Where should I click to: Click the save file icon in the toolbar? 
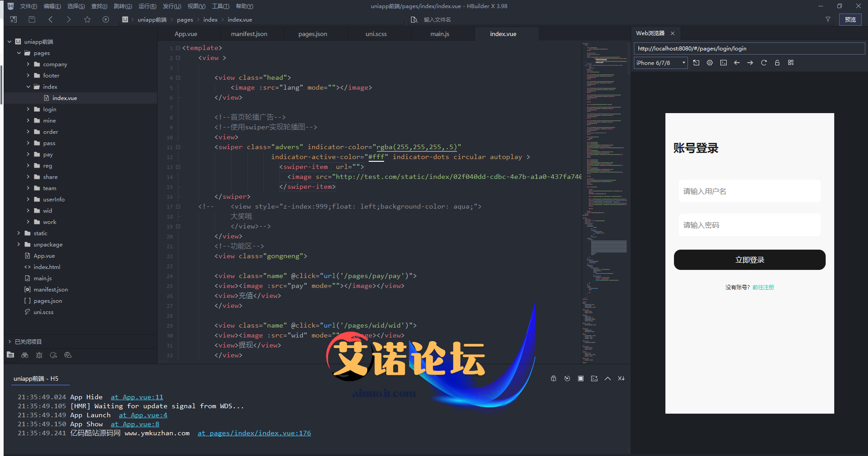click(32, 19)
